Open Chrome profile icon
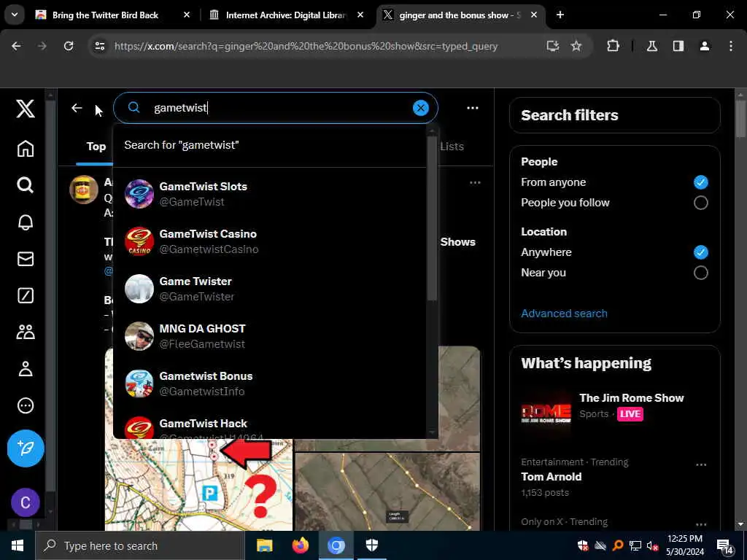Image resolution: width=747 pixels, height=560 pixels. [x=705, y=46]
